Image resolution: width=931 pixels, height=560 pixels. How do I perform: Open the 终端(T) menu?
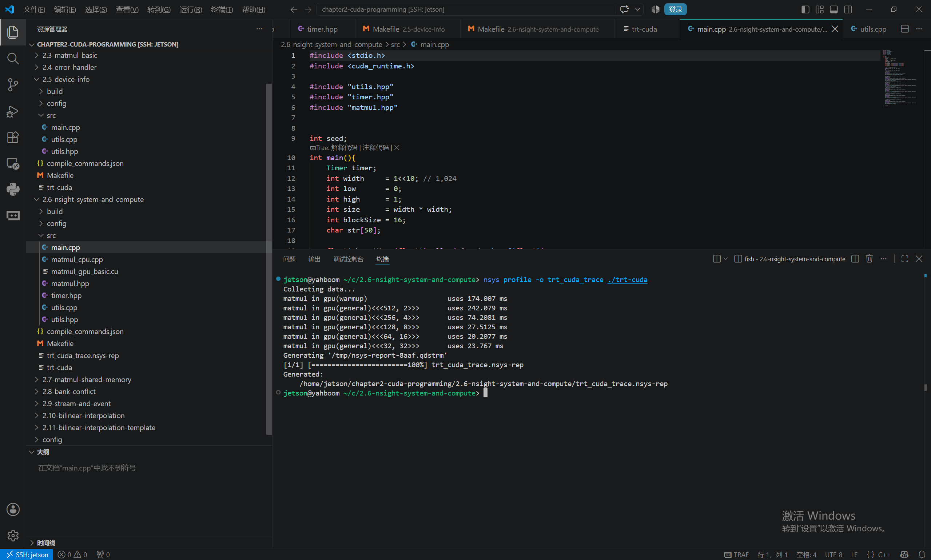click(222, 9)
